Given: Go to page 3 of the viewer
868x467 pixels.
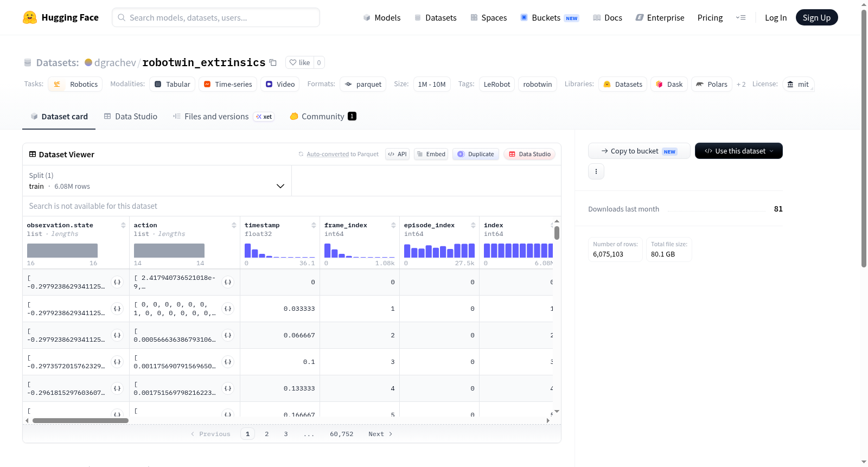Looking at the screenshot, I should coord(286,434).
